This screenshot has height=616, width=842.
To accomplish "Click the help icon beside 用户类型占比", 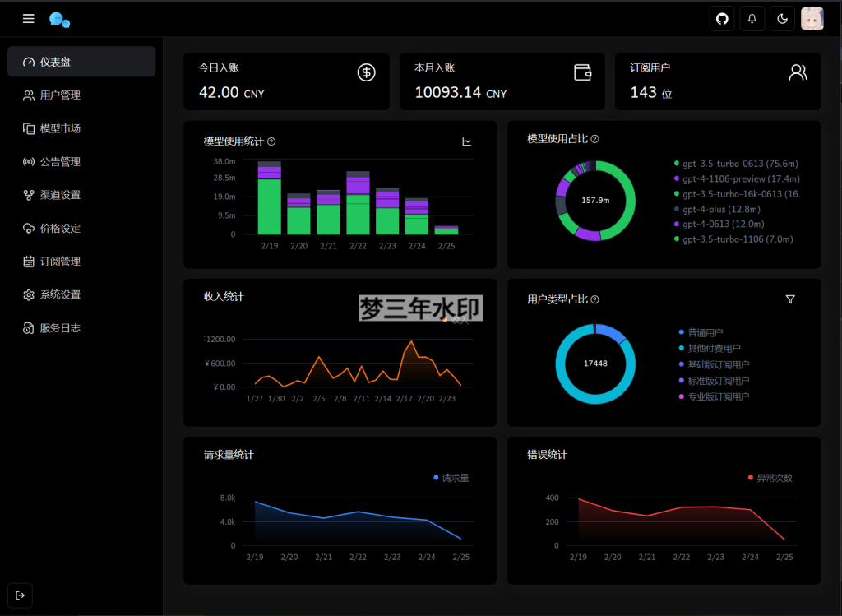I will (x=595, y=299).
